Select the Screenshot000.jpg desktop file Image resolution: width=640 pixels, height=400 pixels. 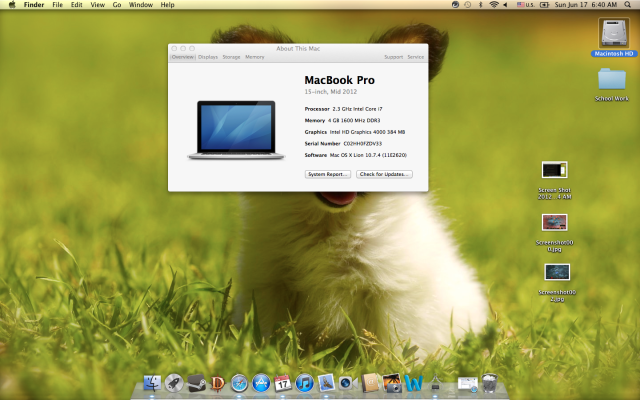[x=554, y=233]
